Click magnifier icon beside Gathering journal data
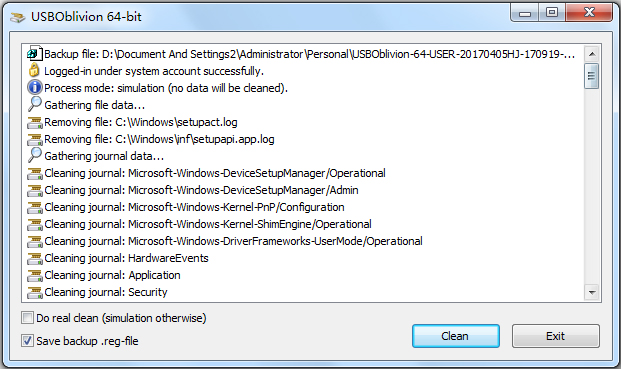621x369 pixels. [x=34, y=155]
